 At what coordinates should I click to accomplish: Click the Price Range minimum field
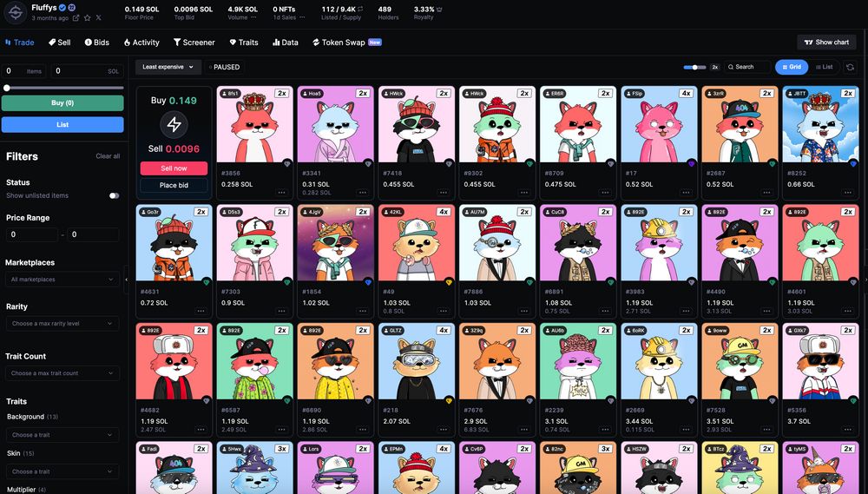(x=31, y=234)
